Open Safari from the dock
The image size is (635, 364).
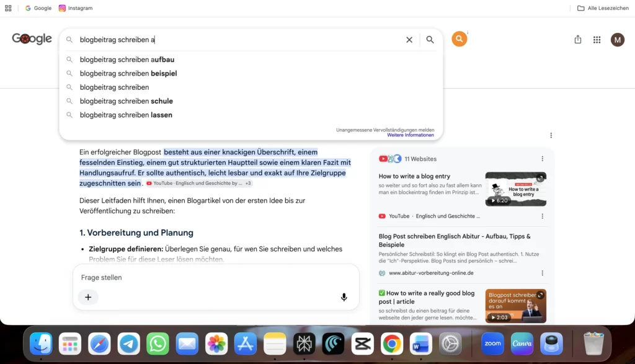pos(99,344)
